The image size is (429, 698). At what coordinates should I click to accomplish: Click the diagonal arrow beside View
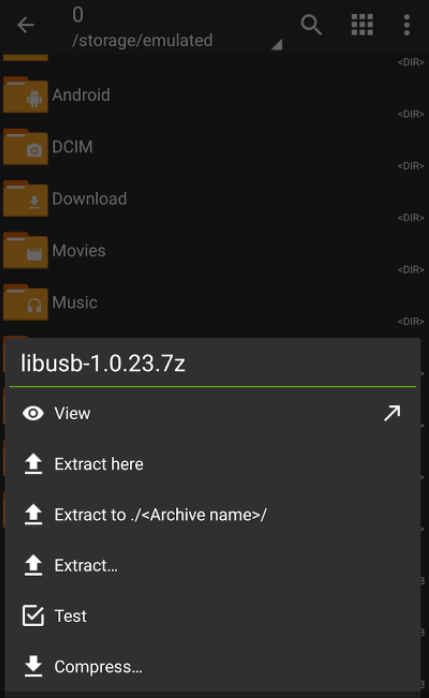click(x=392, y=413)
